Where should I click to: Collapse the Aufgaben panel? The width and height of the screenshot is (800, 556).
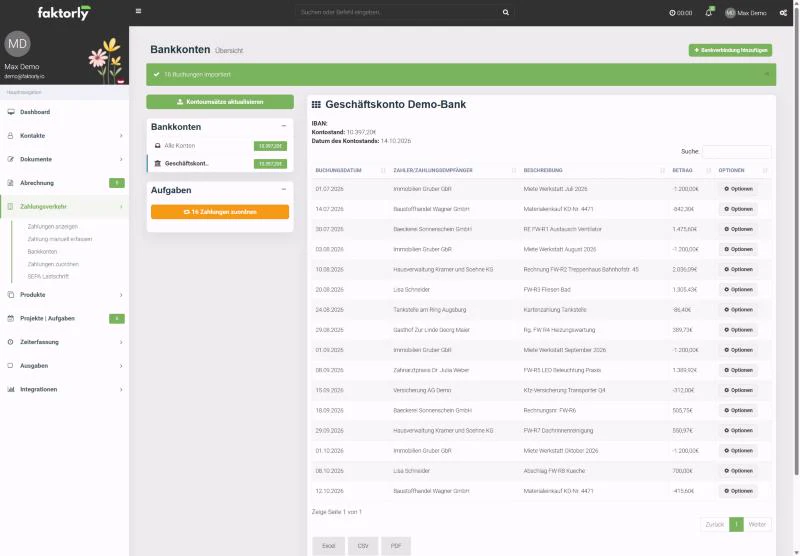(284, 189)
